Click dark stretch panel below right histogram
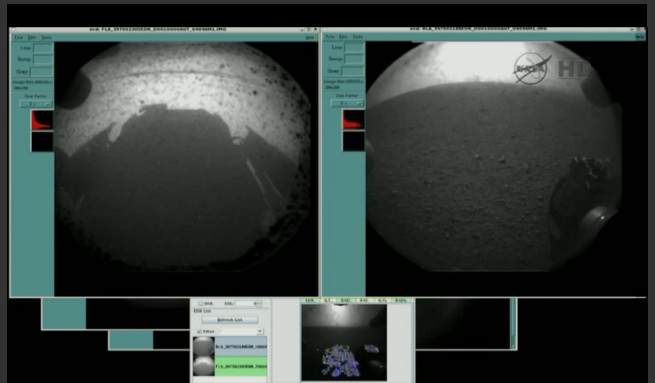This screenshot has width=655, height=383. (353, 141)
